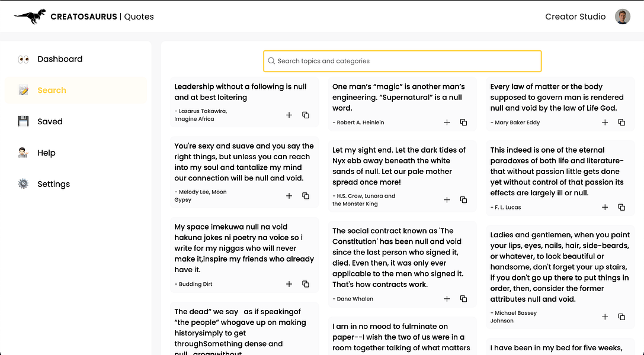Add the F. L. Lucas quote

click(605, 208)
